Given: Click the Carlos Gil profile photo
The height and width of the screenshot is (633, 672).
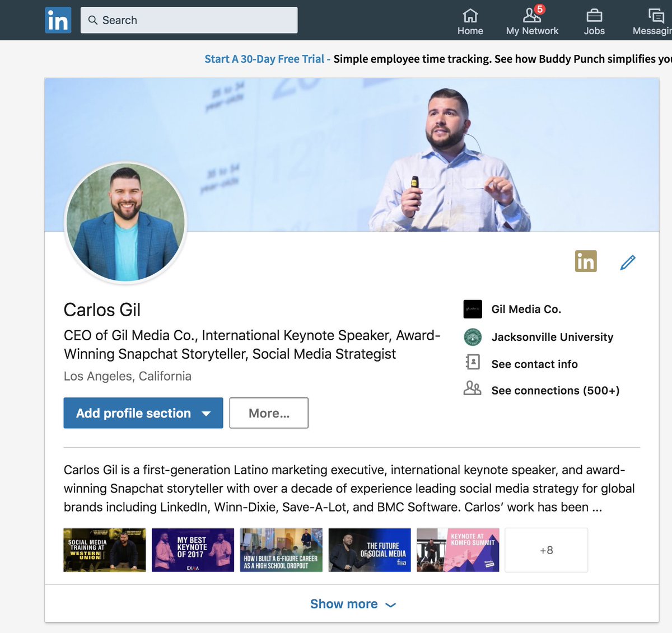Looking at the screenshot, I should 126,223.
